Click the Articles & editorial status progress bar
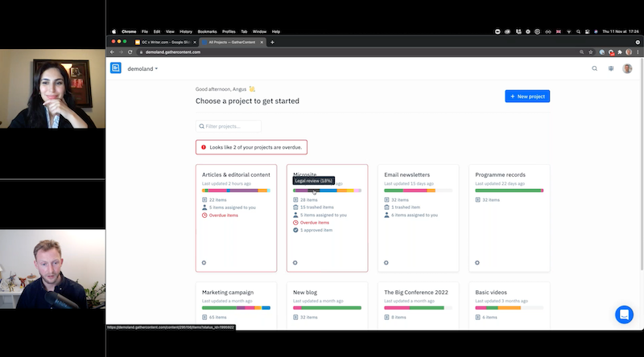 coord(236,191)
